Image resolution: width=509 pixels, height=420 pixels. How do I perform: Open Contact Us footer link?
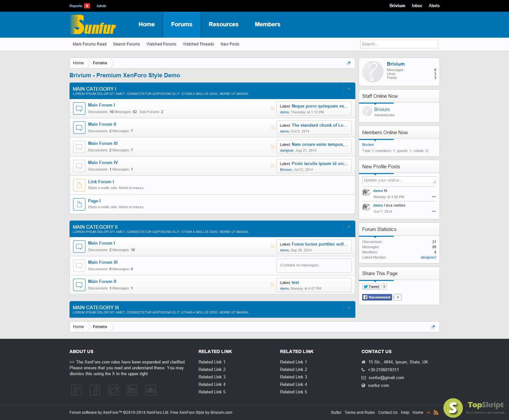[x=388, y=413]
